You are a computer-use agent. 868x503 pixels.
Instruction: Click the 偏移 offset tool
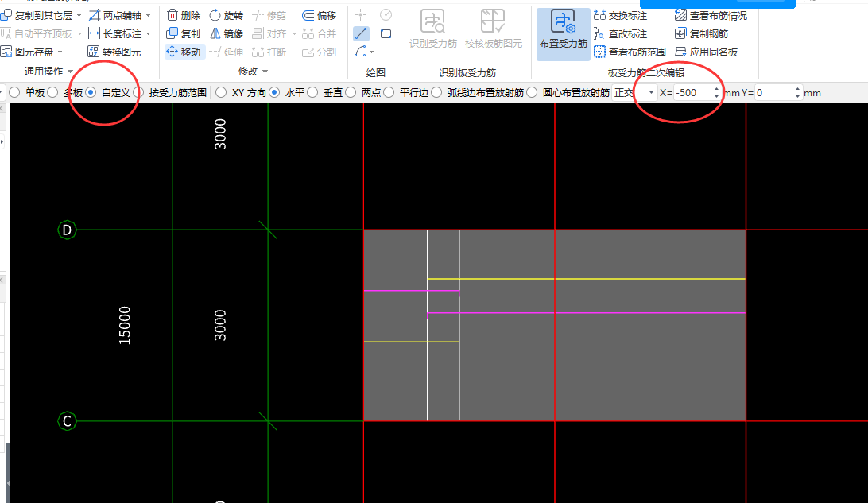320,15
